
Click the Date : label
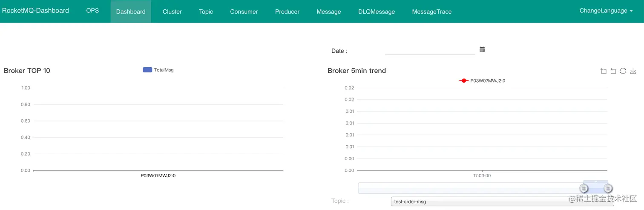(x=339, y=51)
